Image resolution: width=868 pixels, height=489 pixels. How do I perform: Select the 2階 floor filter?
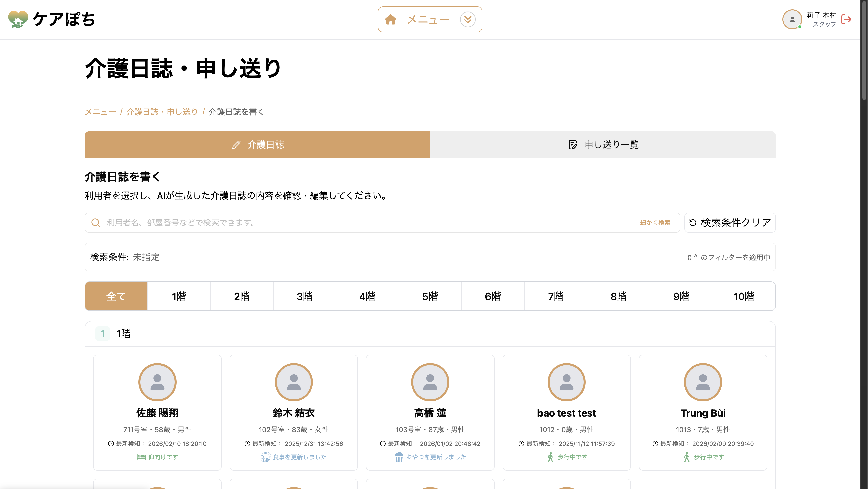pyautogui.click(x=242, y=296)
